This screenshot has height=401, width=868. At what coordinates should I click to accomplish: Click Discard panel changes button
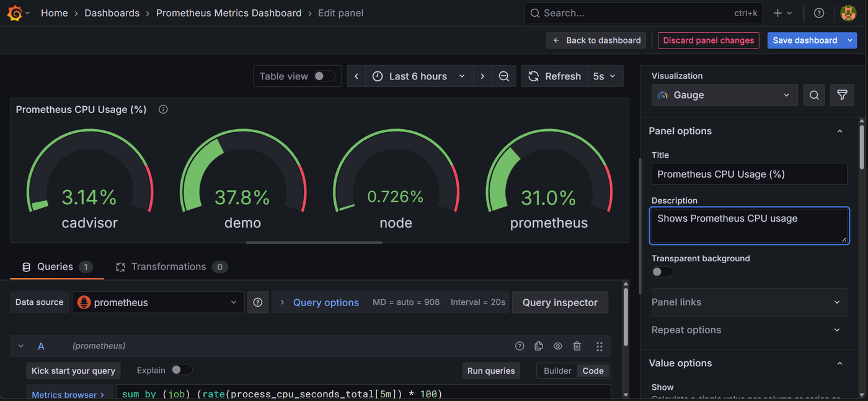pyautogui.click(x=709, y=40)
